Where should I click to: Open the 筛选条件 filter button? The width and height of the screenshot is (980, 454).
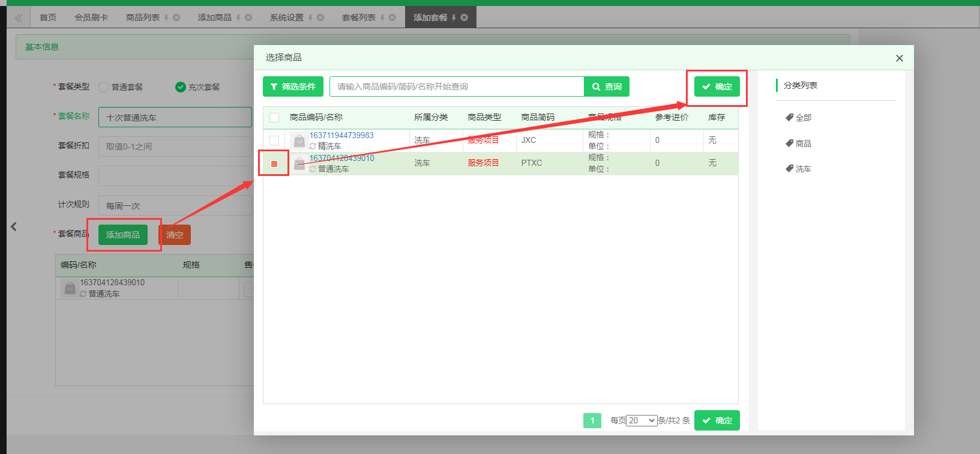pos(293,86)
